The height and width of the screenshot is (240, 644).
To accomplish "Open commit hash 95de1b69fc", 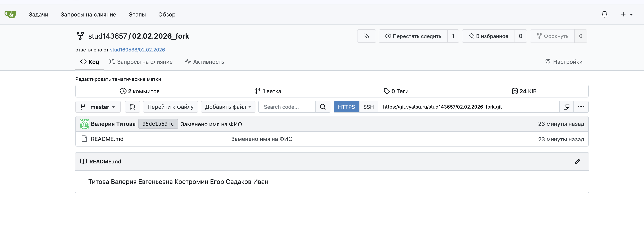I will pos(158,124).
